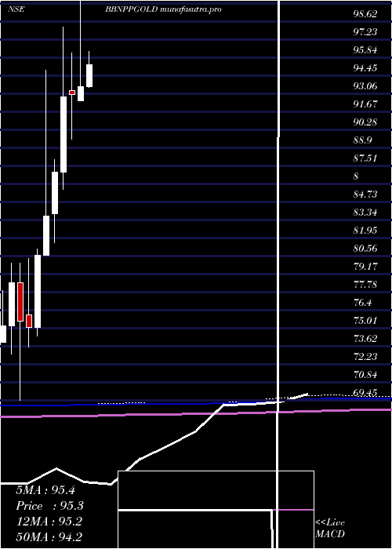Image resolution: width=392 pixels, height=549 pixels.
Task: Select the 90.28 price axis label
Action: coord(365,122)
